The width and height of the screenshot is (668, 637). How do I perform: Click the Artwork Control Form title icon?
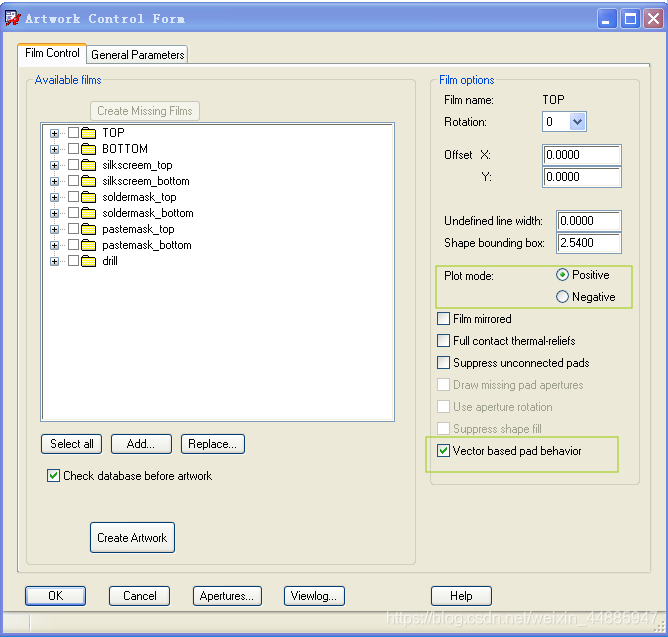pyautogui.click(x=13, y=18)
